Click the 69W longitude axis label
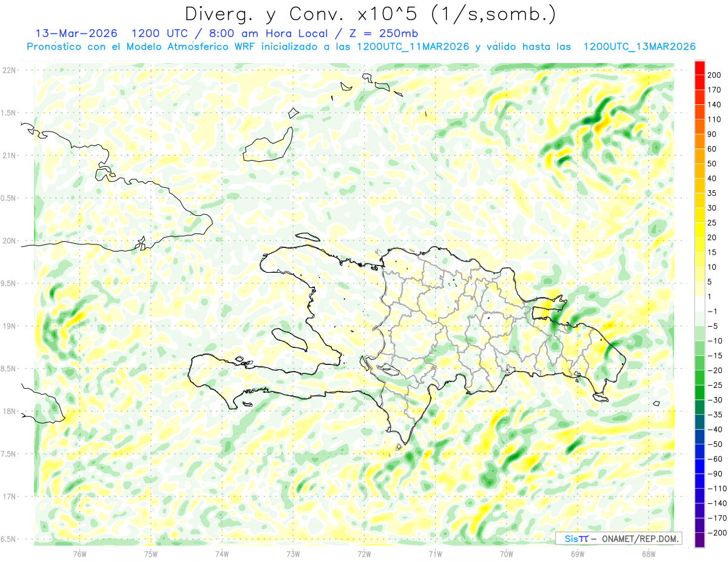Image resolution: width=728 pixels, height=562 pixels. 578,553
